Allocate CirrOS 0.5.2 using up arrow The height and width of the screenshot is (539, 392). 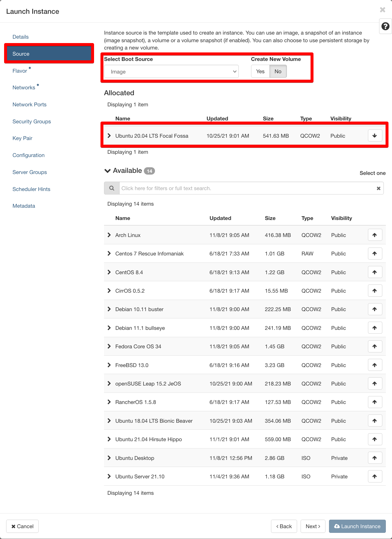[375, 291]
